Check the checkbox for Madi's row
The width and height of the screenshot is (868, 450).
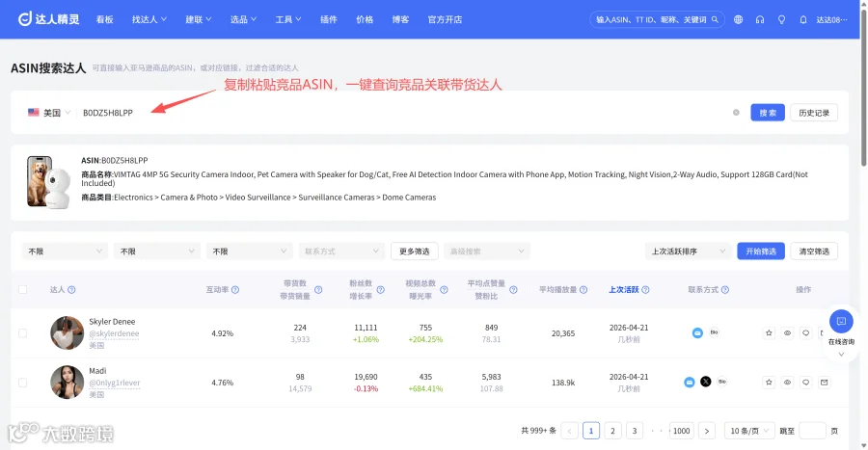tap(23, 383)
